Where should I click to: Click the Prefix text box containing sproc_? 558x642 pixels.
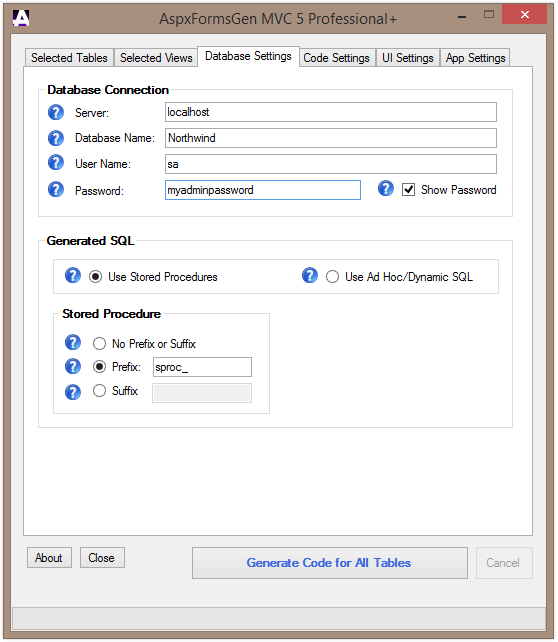202,367
